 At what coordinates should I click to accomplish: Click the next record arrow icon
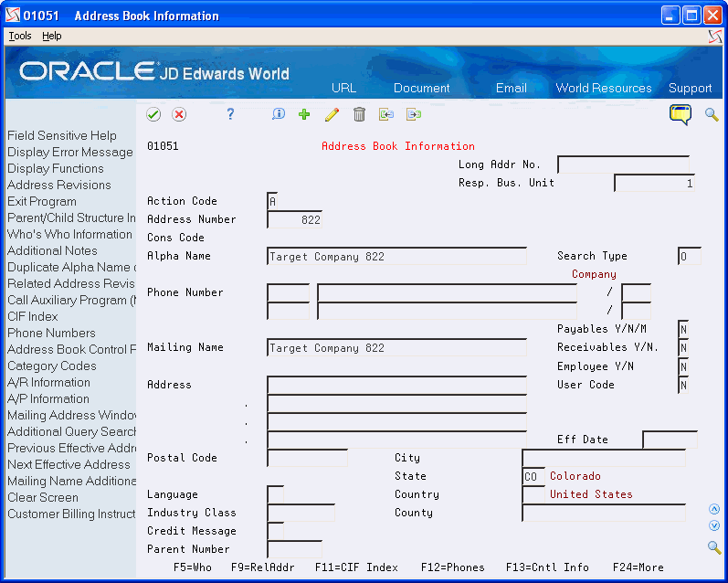[x=414, y=114]
